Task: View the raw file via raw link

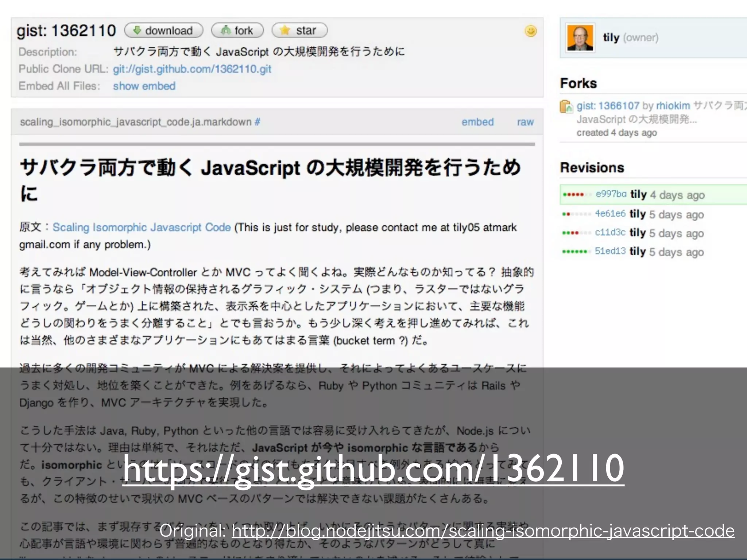Action: 525,122
